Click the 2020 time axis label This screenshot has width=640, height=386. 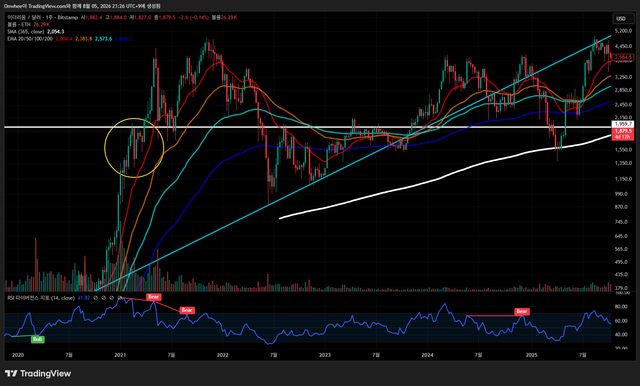(x=18, y=355)
